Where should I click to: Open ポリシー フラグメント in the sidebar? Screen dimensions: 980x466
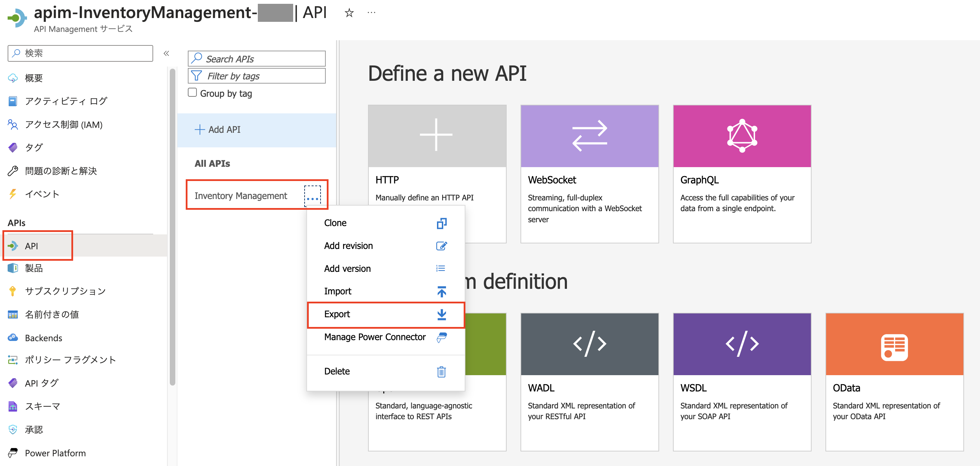point(70,360)
